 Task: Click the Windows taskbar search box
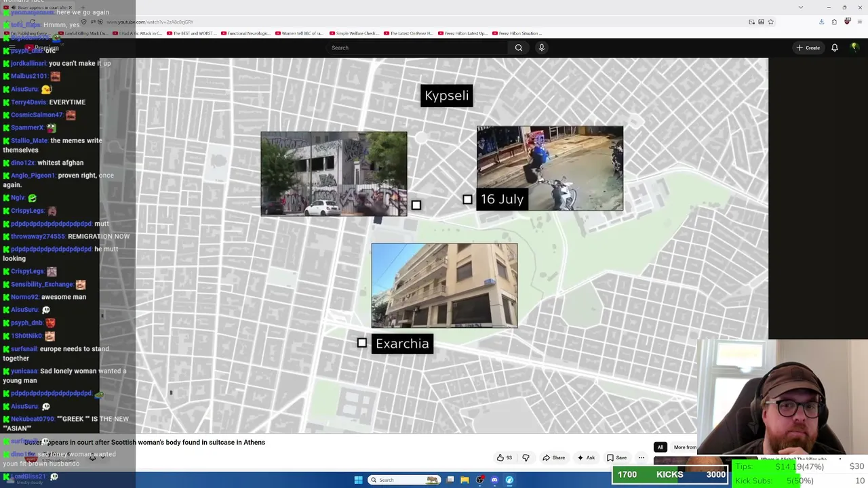point(403,480)
